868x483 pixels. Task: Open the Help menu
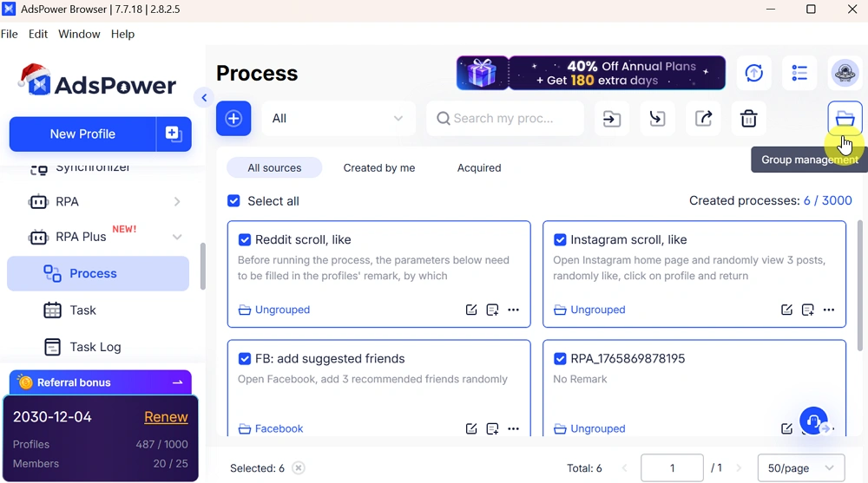[x=122, y=35]
